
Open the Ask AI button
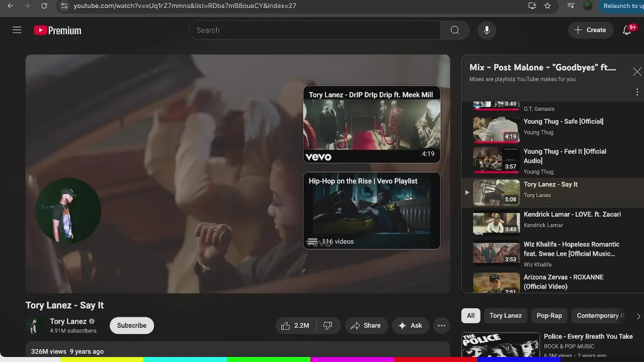[x=411, y=325]
